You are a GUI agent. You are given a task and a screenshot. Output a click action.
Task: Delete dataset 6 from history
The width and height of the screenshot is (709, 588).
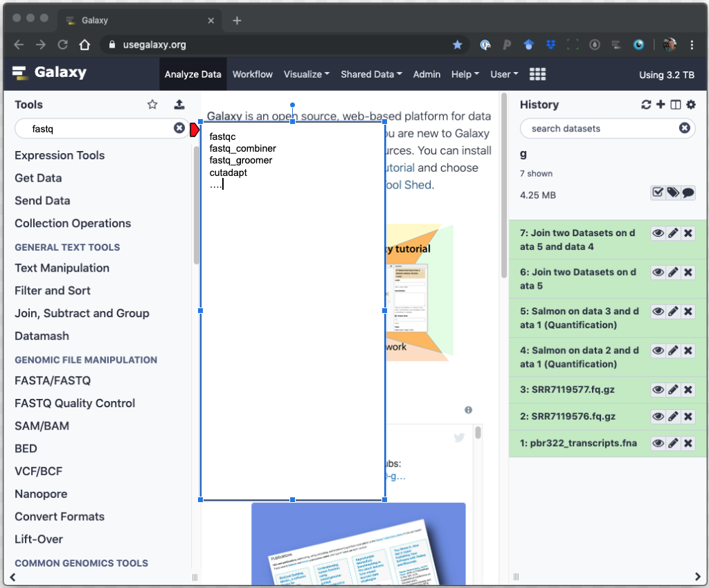[688, 271]
